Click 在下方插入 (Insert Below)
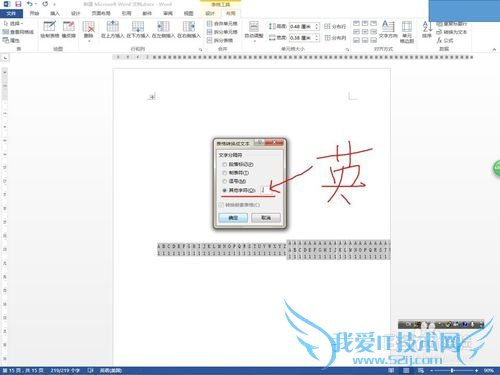 tap(138, 29)
